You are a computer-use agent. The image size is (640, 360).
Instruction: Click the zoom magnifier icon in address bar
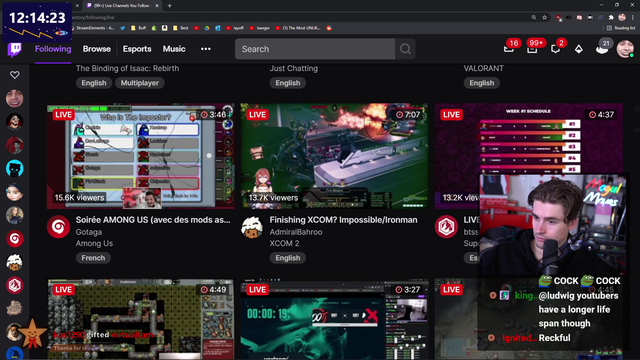[534, 18]
